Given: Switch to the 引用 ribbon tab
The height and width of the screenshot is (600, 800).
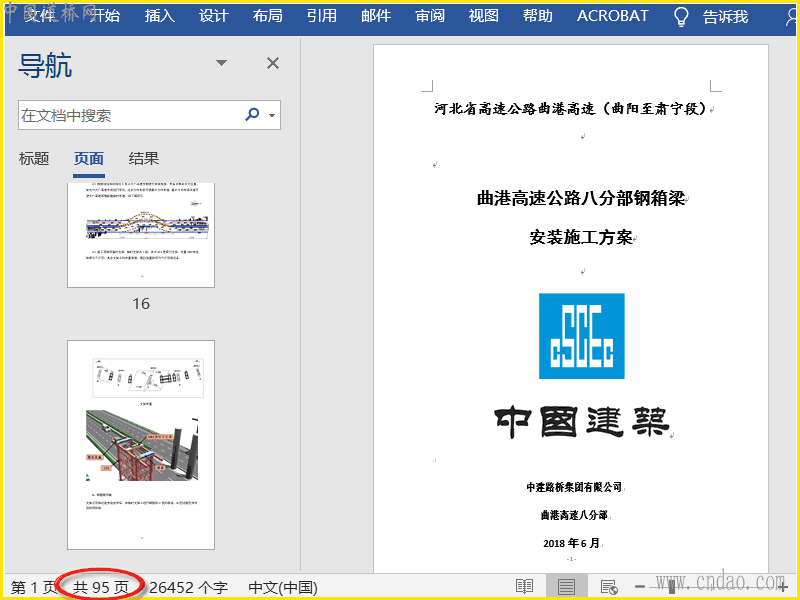Looking at the screenshot, I should (x=322, y=16).
